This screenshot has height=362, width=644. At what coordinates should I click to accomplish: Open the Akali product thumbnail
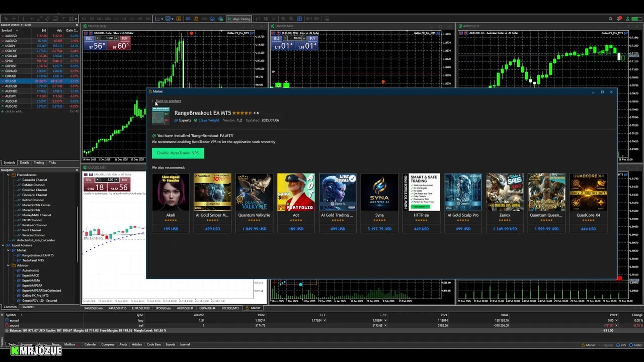(171, 192)
